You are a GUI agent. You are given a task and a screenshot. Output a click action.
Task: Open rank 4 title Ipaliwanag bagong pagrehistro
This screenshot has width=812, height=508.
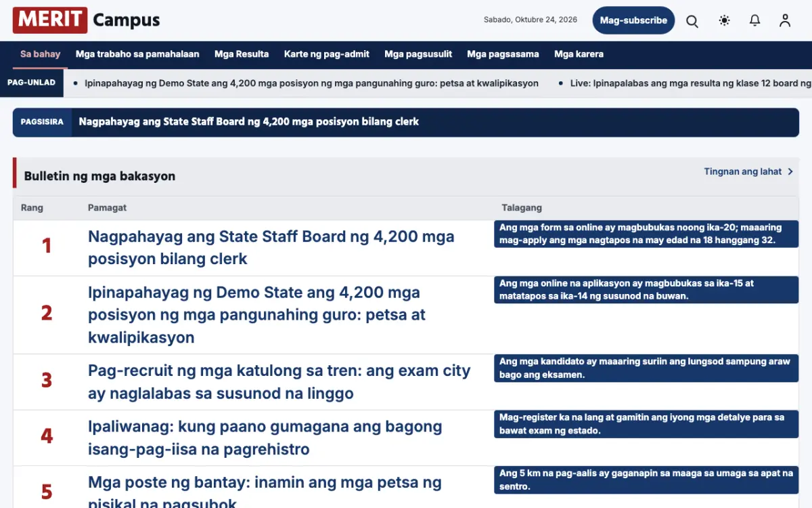coord(265,438)
